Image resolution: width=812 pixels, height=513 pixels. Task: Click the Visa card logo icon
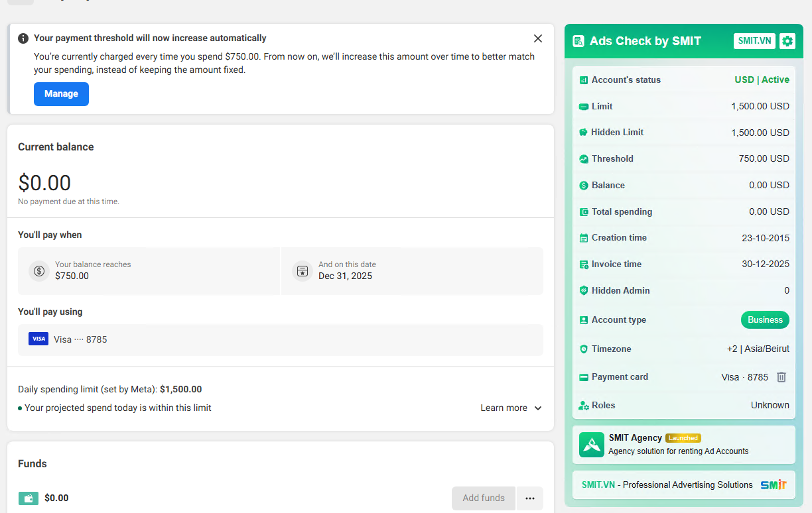pos(38,339)
